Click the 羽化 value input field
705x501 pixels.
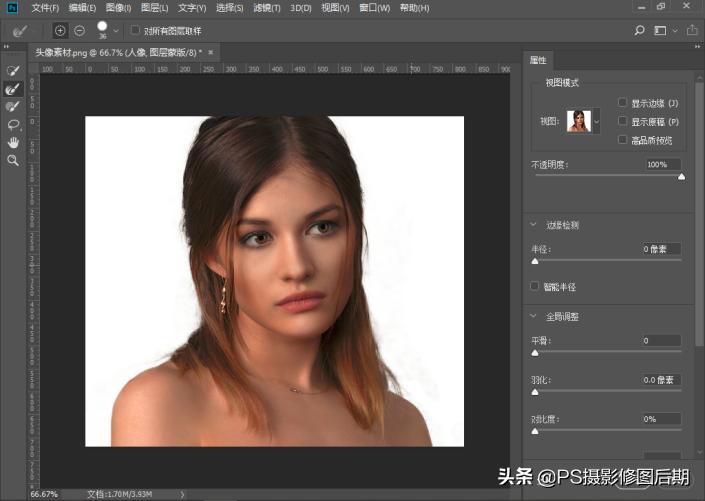[x=662, y=380]
